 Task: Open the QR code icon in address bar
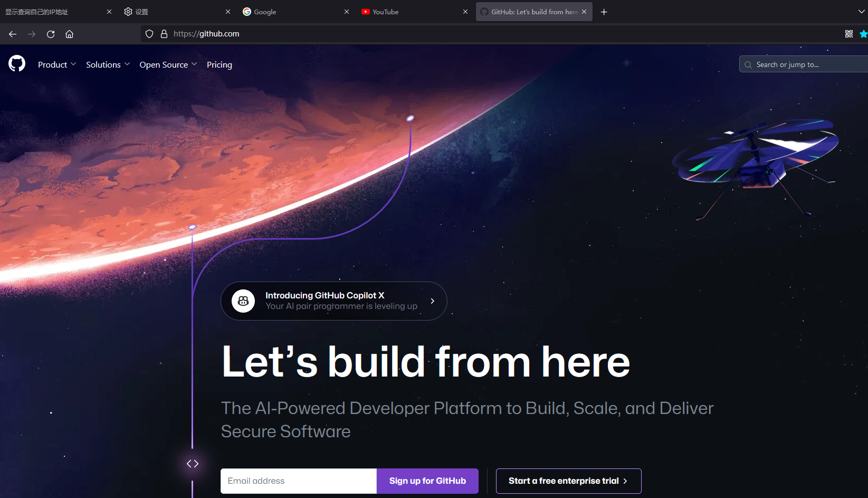pos(849,34)
